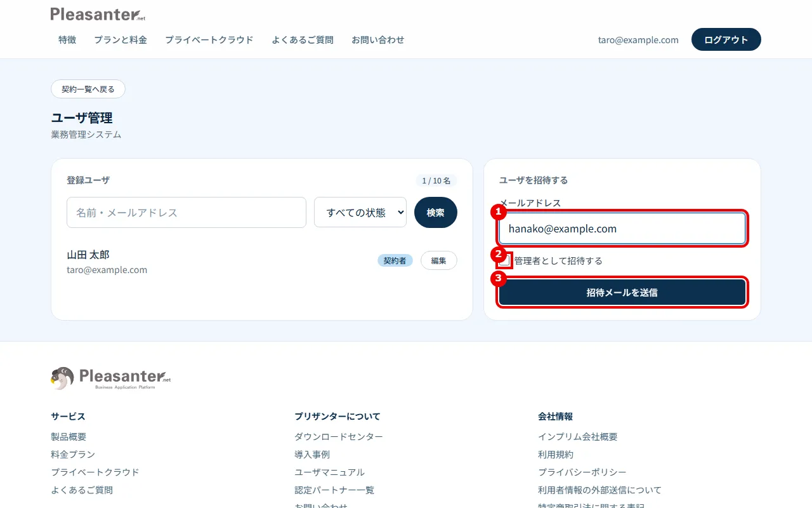
Task: Open the 導入事例 link
Action: pyautogui.click(x=312, y=455)
